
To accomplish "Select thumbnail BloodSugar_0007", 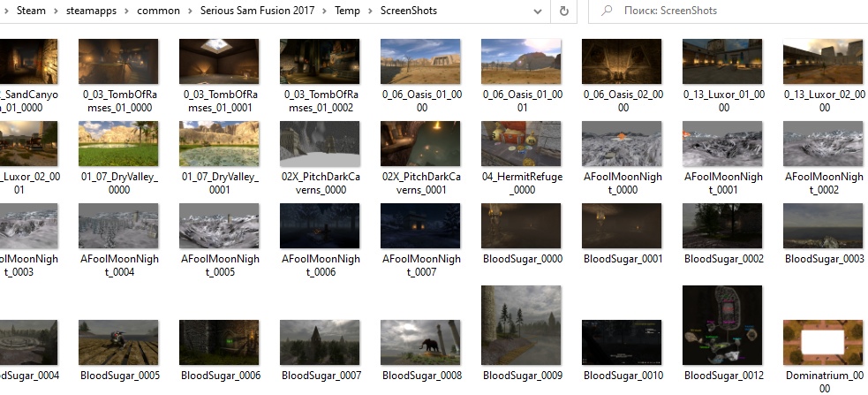I will [320, 343].
